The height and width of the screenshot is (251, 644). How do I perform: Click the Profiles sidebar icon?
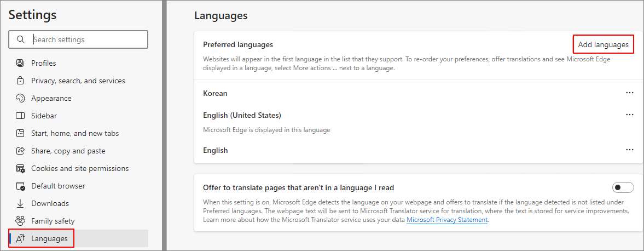click(x=20, y=64)
